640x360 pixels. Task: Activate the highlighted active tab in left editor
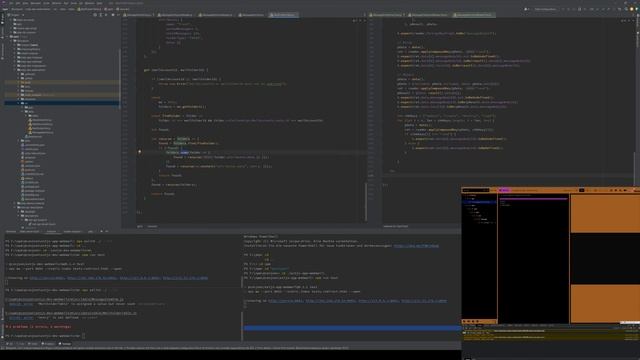(x=284, y=15)
